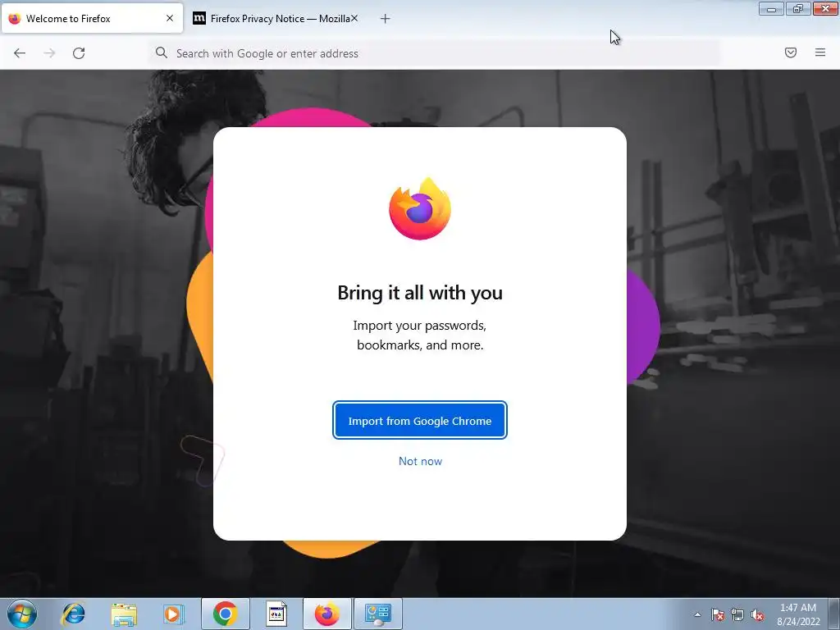Click the back navigation arrow
This screenshot has height=630, width=840.
(20, 53)
